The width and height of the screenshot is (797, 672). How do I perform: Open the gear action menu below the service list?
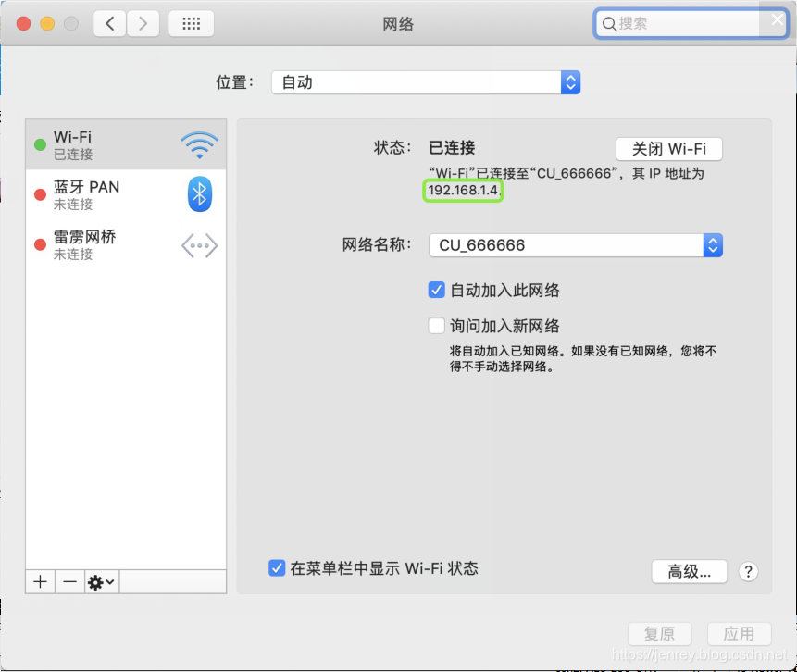click(102, 581)
